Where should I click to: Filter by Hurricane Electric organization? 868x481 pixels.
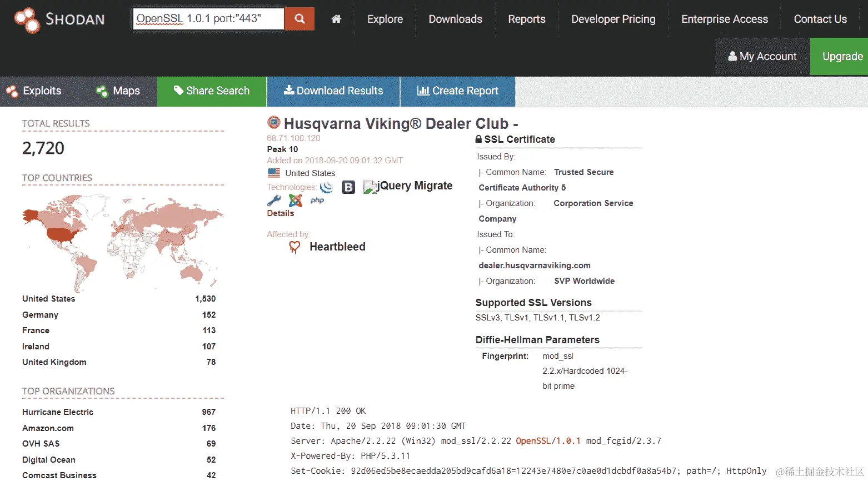[58, 412]
